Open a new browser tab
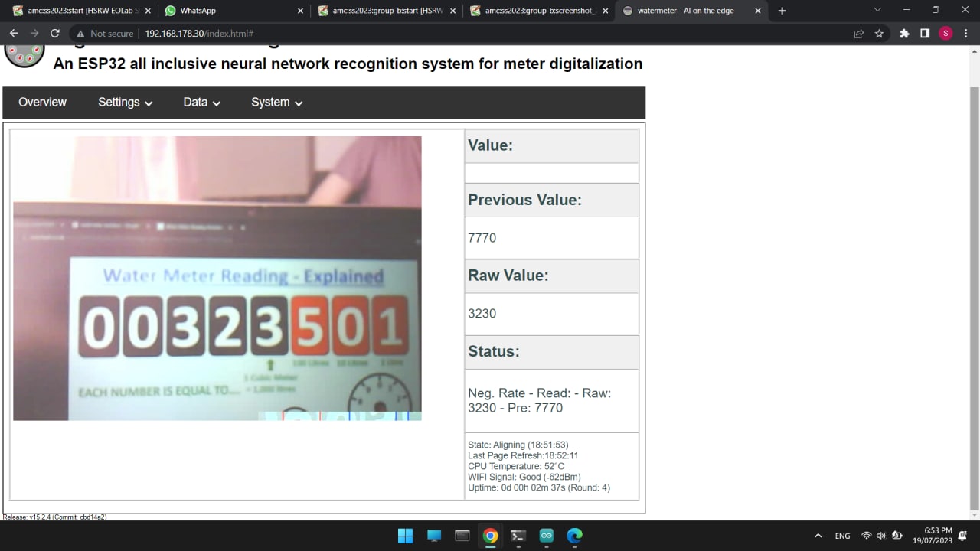Viewport: 980px width, 551px height. coord(782,11)
